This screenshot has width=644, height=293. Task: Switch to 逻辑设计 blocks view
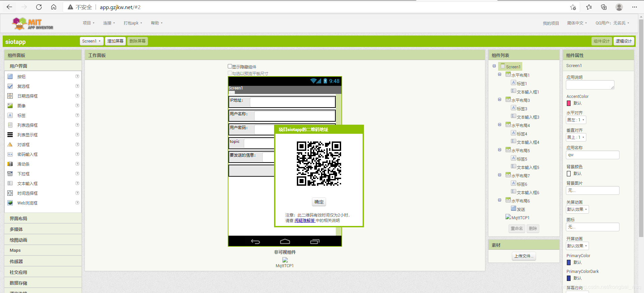624,41
